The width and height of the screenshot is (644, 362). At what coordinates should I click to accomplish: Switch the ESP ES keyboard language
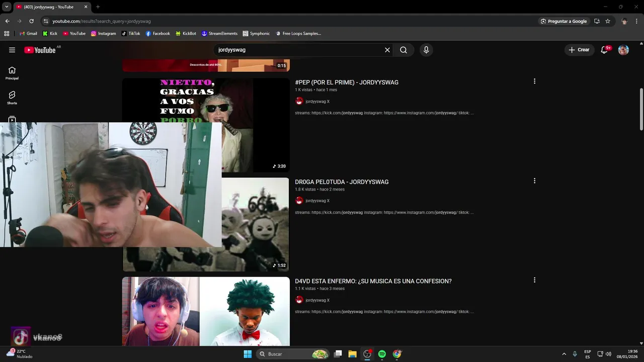588,354
